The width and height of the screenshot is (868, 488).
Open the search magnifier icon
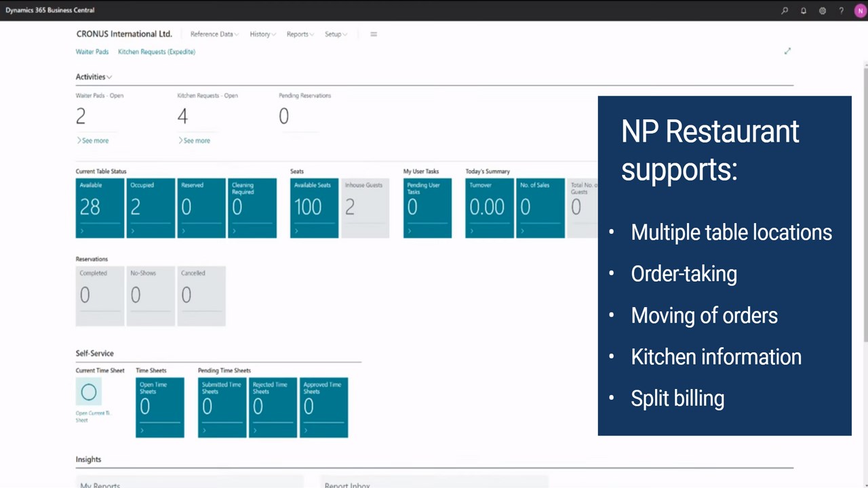tap(785, 11)
